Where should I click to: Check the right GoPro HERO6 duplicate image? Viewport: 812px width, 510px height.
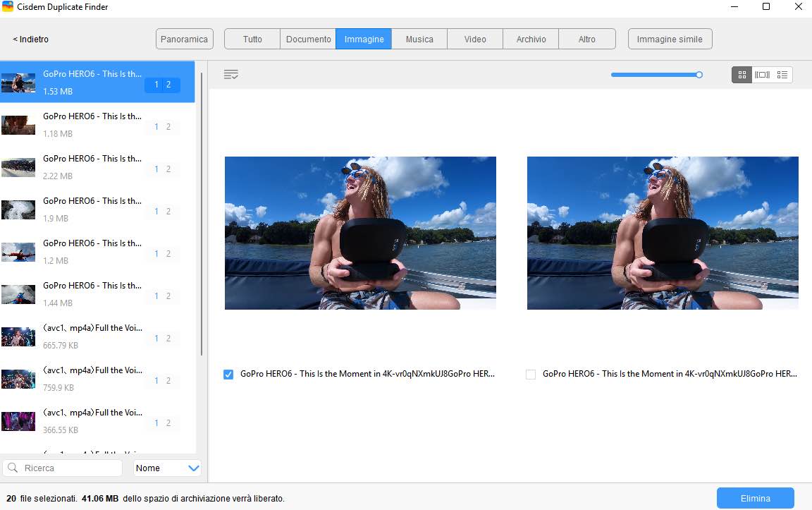[531, 374]
